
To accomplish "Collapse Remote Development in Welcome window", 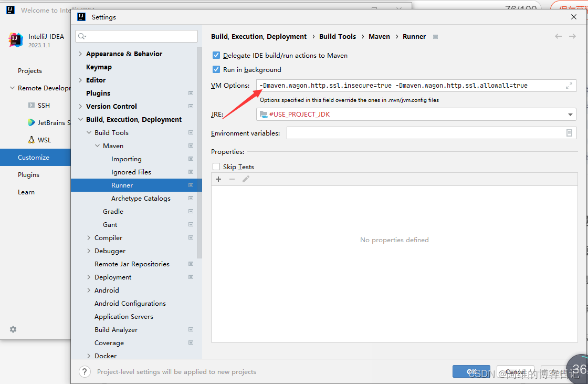I will point(12,88).
